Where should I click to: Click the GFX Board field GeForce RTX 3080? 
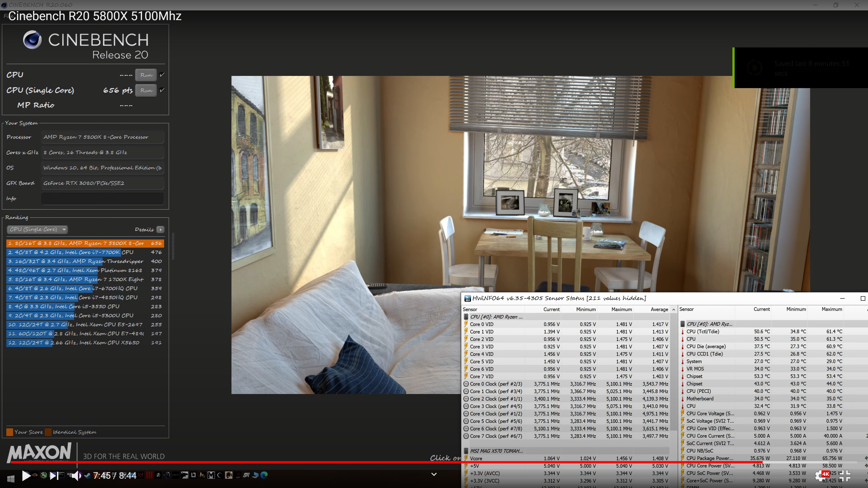point(102,183)
